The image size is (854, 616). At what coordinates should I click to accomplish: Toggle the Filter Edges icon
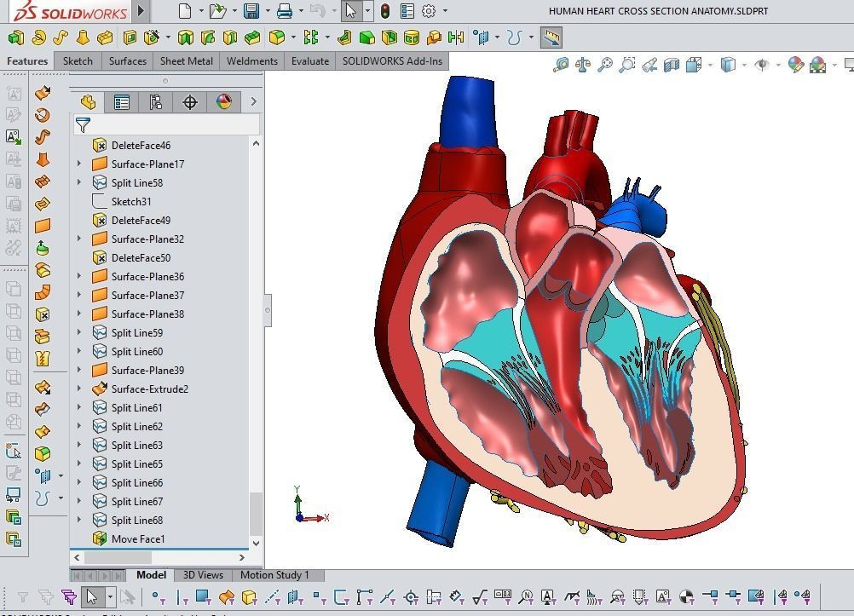pyautogui.click(x=182, y=597)
